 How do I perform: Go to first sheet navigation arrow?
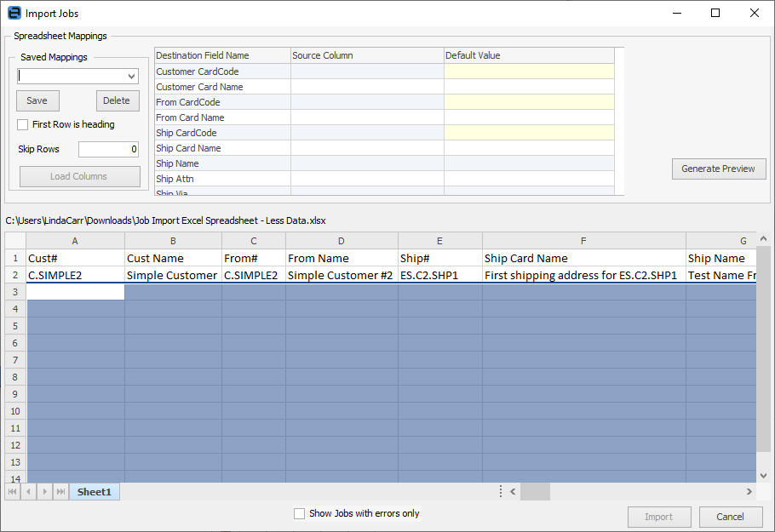click(x=13, y=492)
